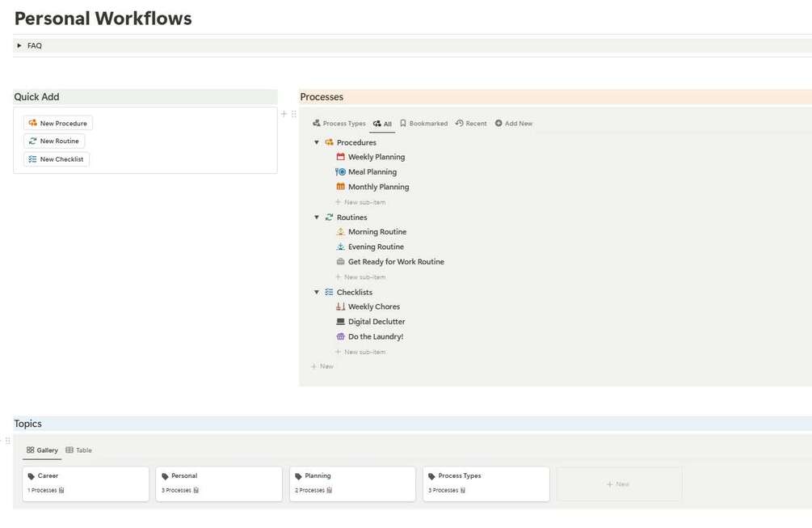Click the tag icon on Career card
812x528 pixels.
(32, 476)
